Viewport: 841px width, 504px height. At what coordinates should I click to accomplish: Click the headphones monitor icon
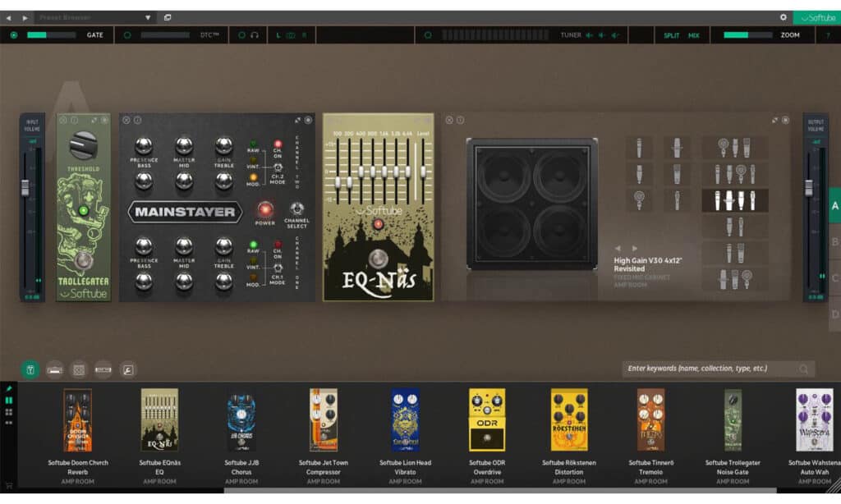tap(255, 34)
